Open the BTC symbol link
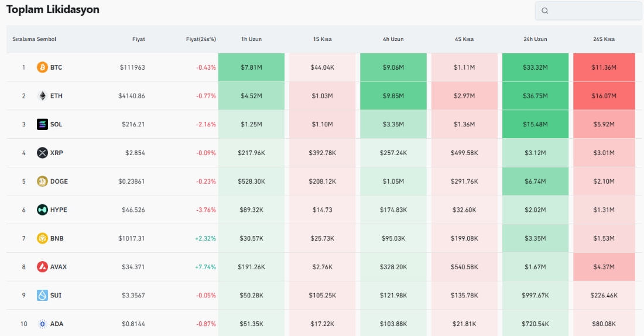644x336 pixels. [56, 67]
